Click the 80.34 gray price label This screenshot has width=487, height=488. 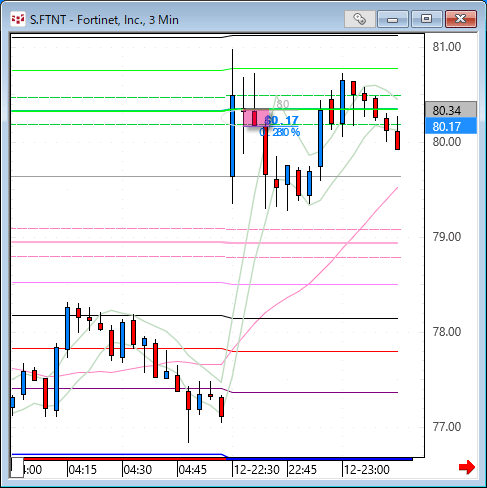coord(451,110)
